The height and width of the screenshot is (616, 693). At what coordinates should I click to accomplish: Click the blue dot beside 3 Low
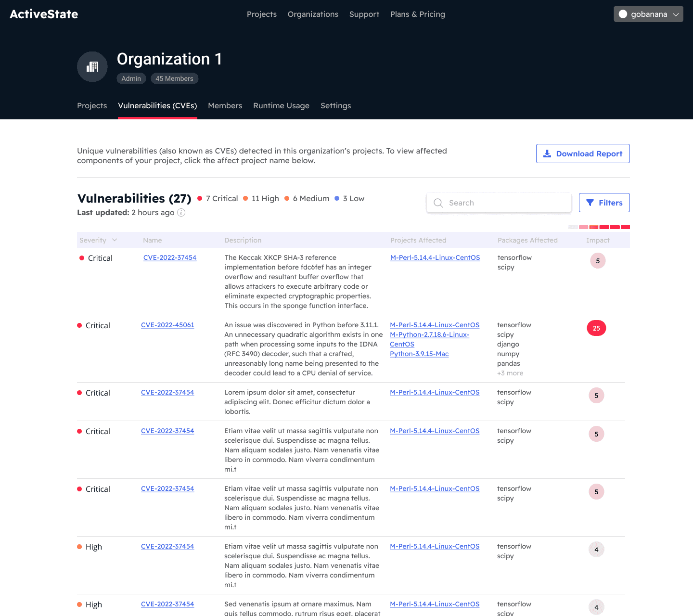pos(337,198)
